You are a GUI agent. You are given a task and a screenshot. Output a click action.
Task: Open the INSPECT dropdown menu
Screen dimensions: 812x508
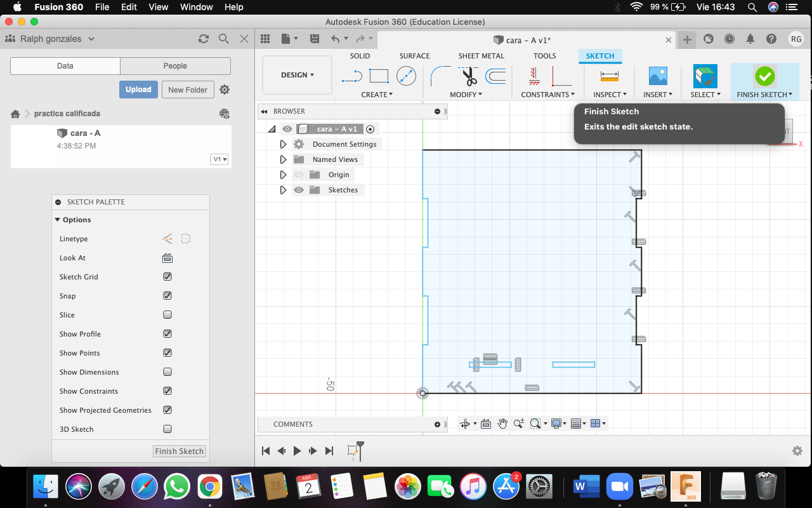click(610, 95)
